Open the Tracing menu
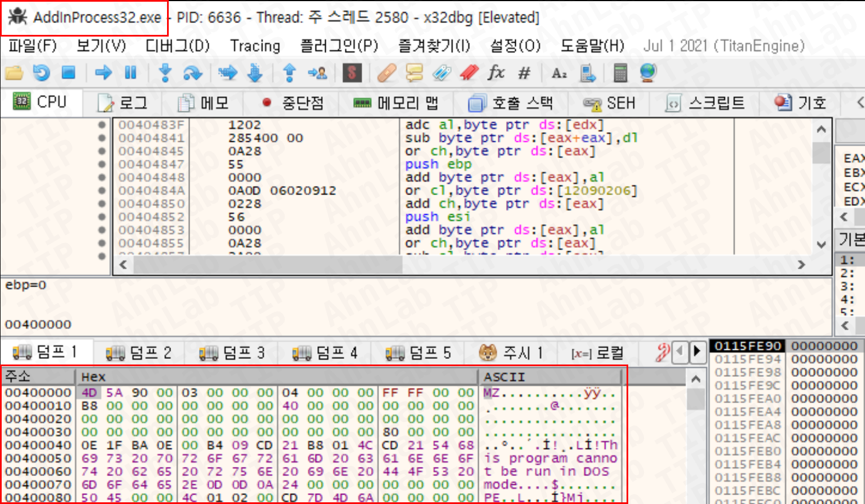This screenshot has width=865, height=504. [255, 46]
